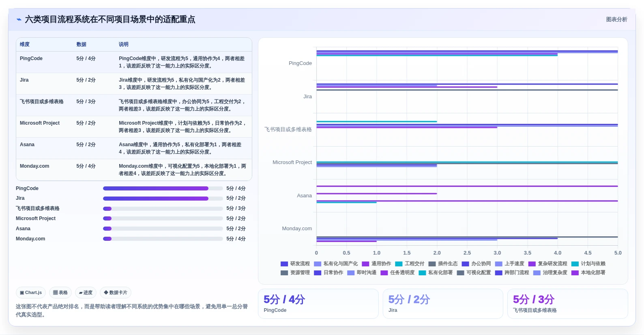The height and width of the screenshot is (335, 644).
Task: Select the Microsoft Project table row
Action: click(134, 127)
